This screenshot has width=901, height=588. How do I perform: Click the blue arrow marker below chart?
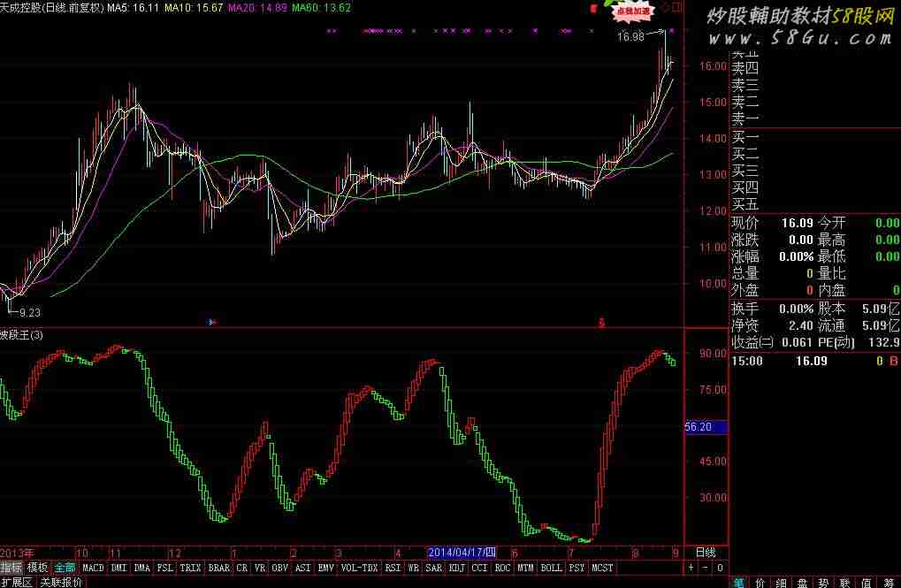click(x=211, y=323)
